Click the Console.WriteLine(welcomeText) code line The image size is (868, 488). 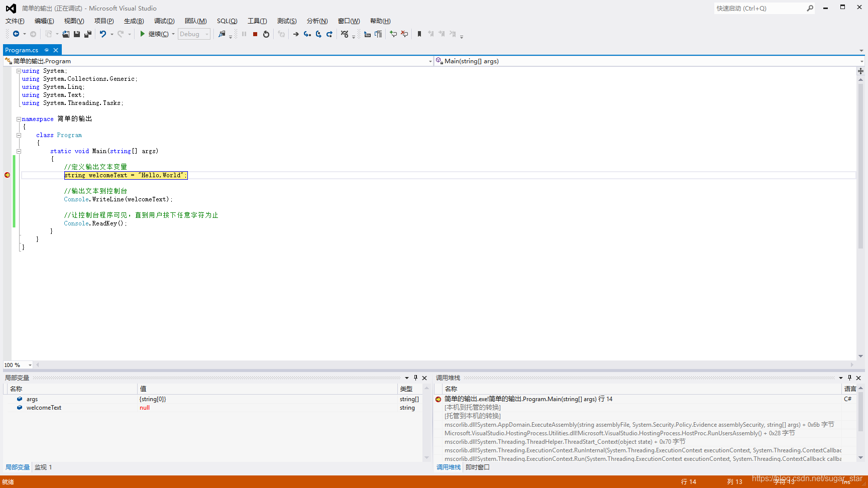click(118, 199)
